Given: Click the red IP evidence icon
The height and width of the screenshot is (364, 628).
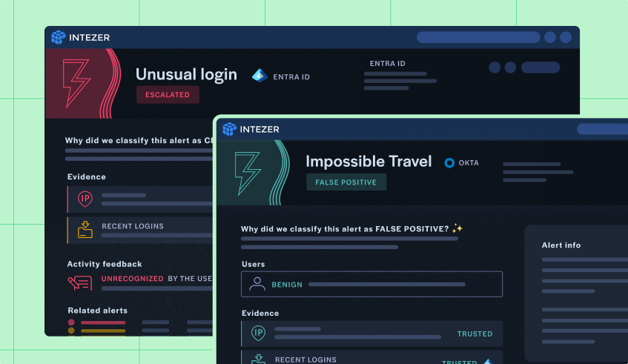Looking at the screenshot, I should coord(85,199).
